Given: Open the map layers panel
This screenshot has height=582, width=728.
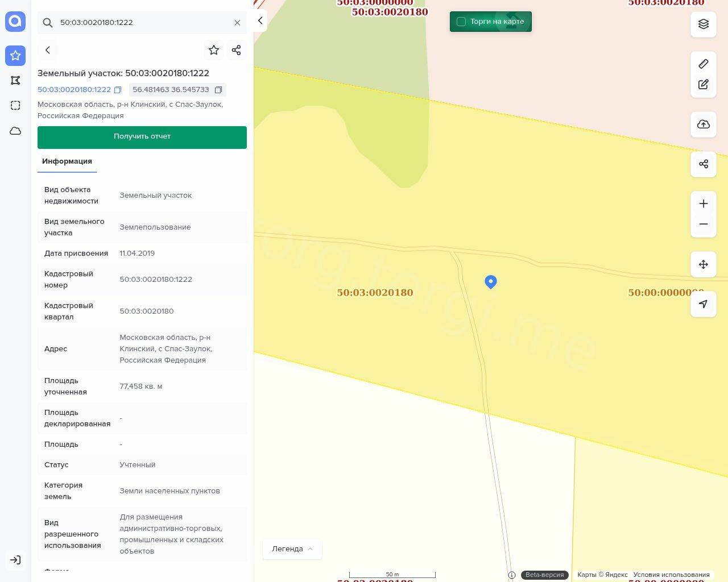Looking at the screenshot, I should coord(703,24).
